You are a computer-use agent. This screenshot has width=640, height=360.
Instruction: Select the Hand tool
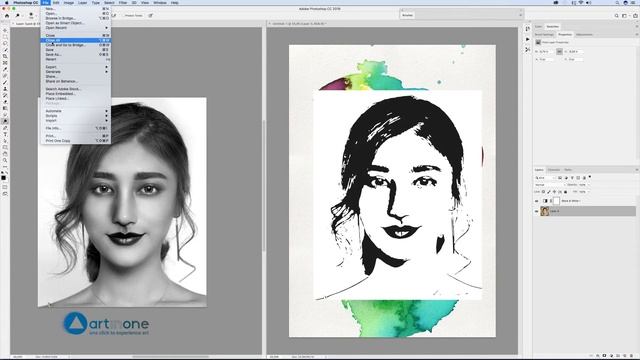[5, 154]
